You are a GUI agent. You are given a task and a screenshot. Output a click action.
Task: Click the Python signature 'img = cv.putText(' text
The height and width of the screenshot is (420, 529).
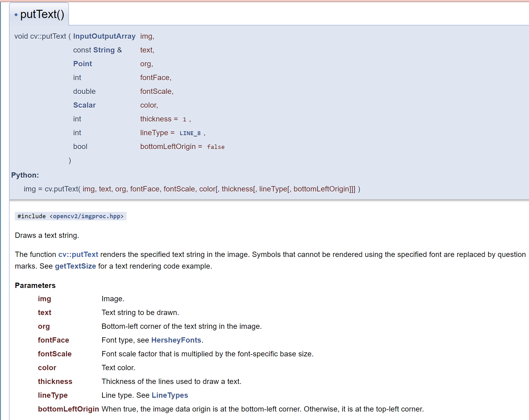[x=52, y=189]
